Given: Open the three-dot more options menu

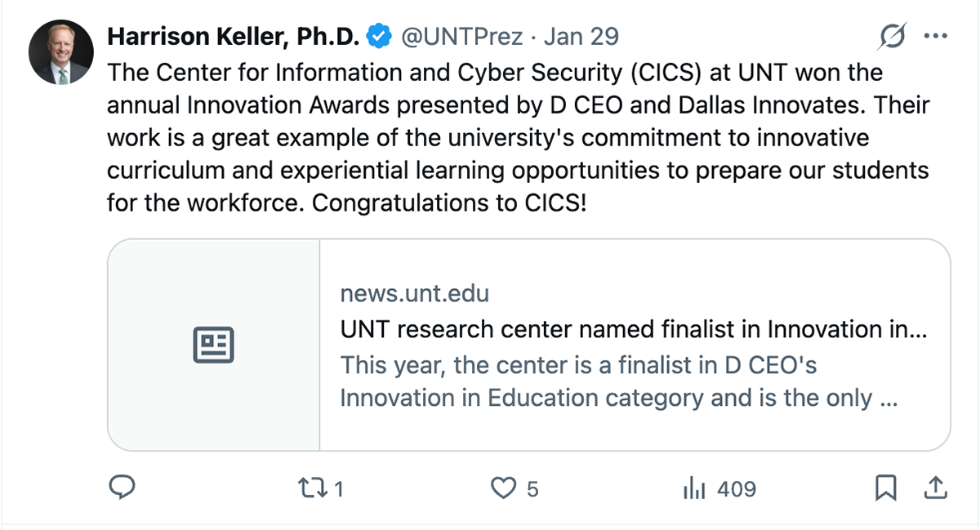Looking at the screenshot, I should 934,37.
